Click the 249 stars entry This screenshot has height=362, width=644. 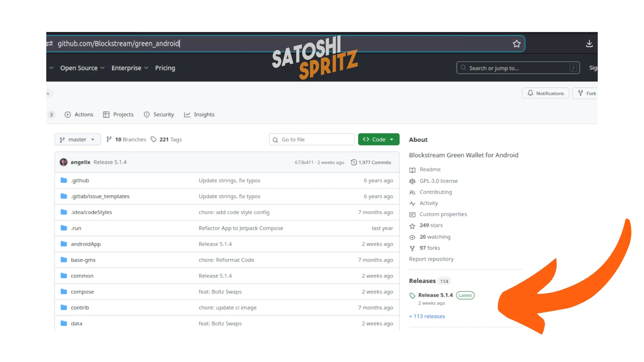431,226
